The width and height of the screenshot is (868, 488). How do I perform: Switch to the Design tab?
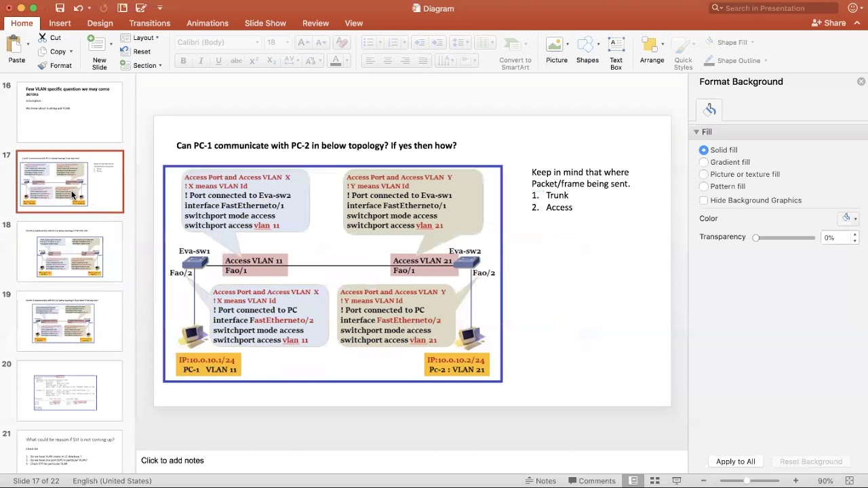click(x=100, y=23)
